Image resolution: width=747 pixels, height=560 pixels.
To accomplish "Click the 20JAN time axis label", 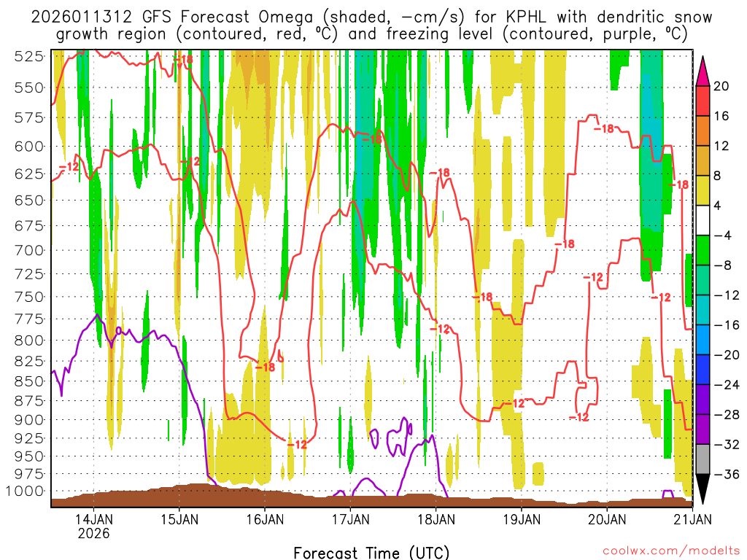I will [607, 519].
